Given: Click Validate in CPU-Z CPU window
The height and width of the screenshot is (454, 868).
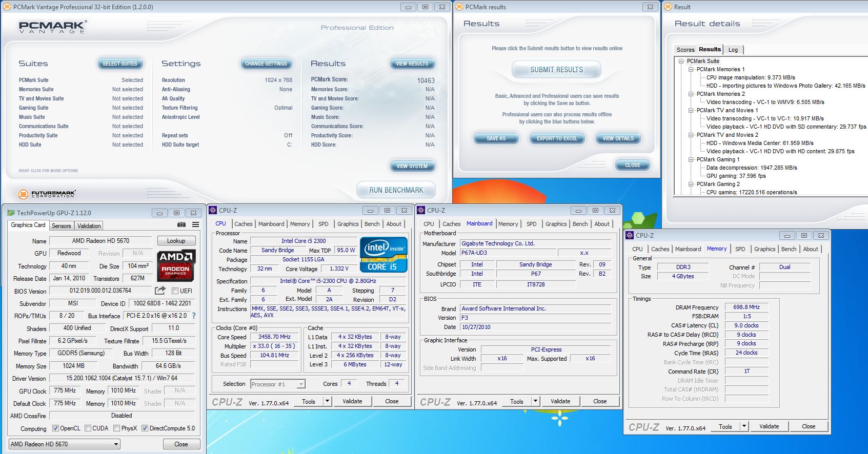Looking at the screenshot, I should coord(352,401).
